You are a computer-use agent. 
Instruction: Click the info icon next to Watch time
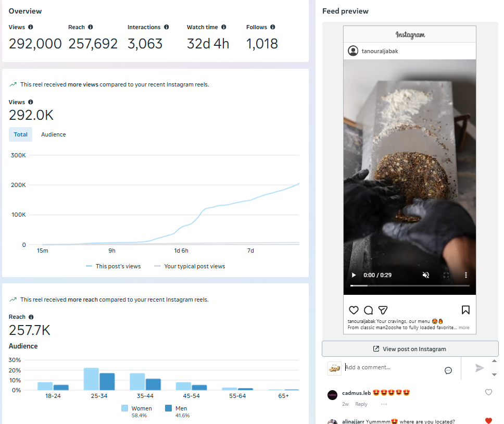pos(223,27)
